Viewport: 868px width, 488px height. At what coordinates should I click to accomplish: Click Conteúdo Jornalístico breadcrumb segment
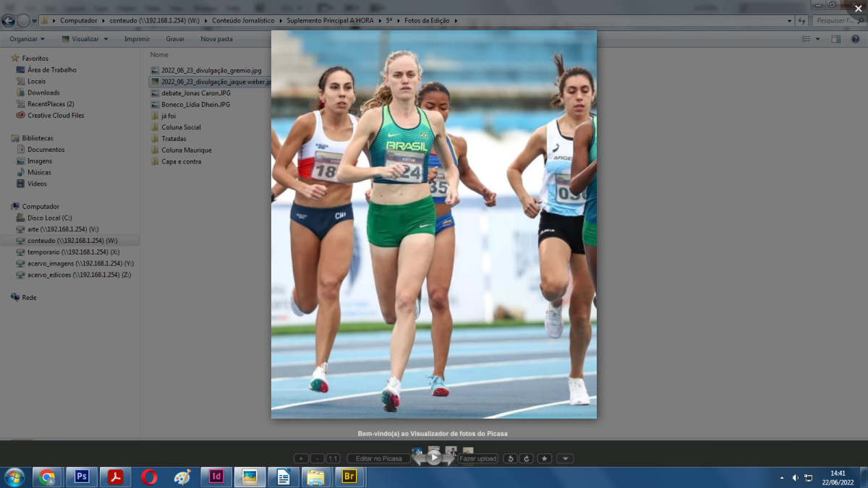243,21
